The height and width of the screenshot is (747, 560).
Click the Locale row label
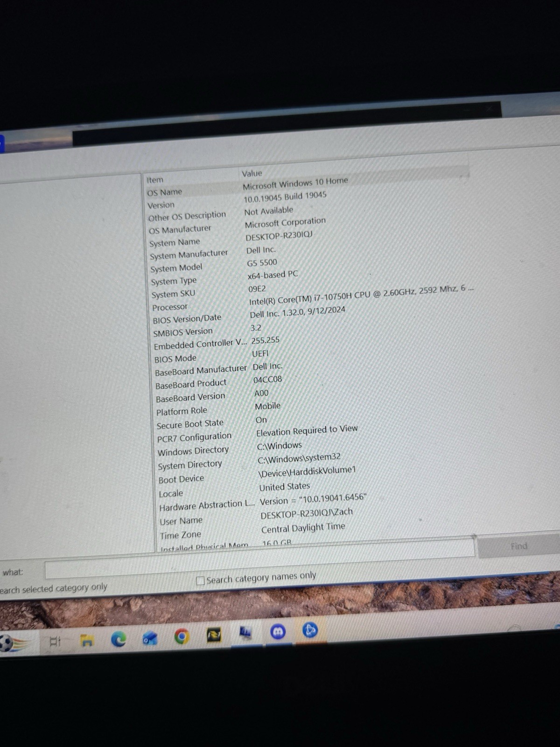[x=171, y=494]
